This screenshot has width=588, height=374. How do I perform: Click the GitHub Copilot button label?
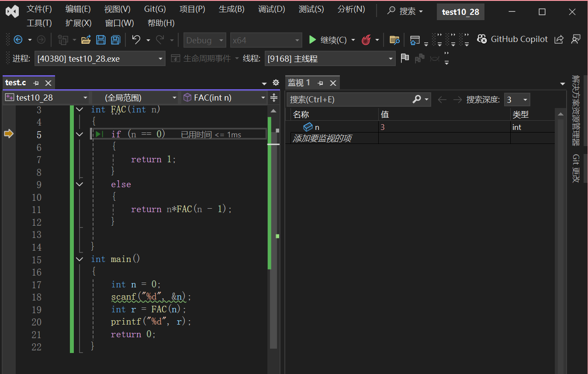[x=519, y=39]
